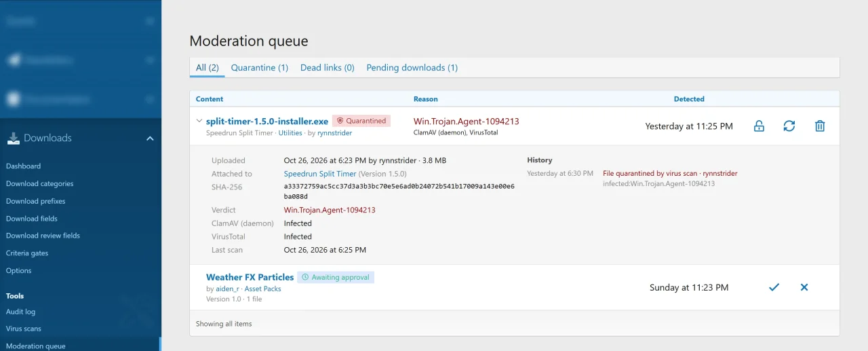Click the Awaiting approval status badge
868x351 pixels.
pos(336,277)
